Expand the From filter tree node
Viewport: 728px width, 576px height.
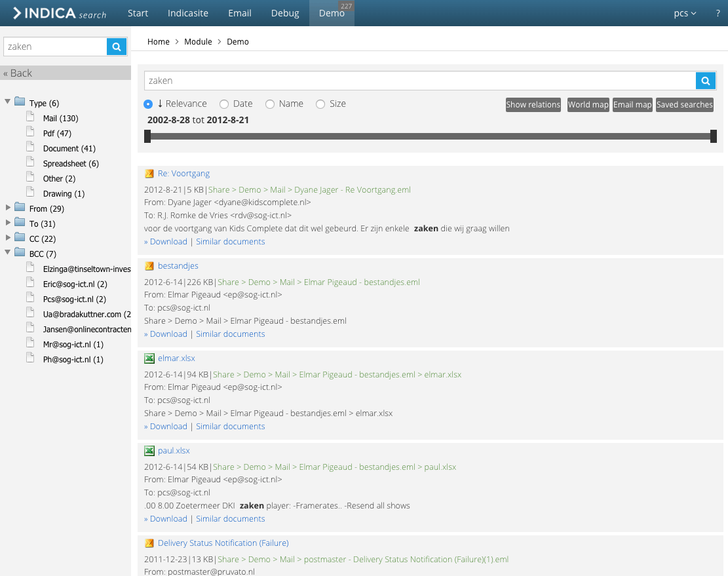pyautogui.click(x=8, y=208)
